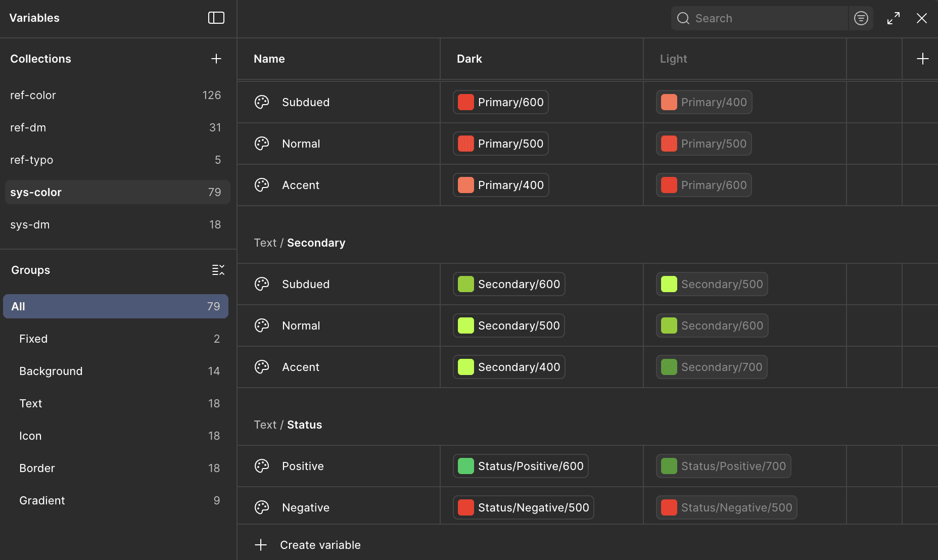Click palette icon for Primary Accent row
Image resolution: width=938 pixels, height=560 pixels.
262,185
